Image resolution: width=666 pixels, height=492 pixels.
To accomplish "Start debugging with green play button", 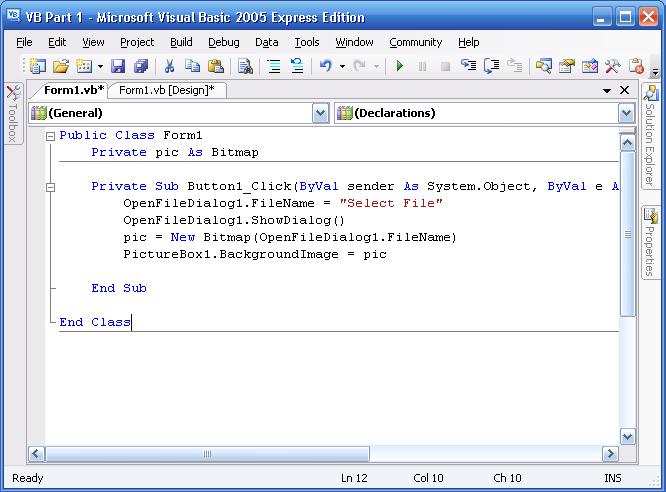I will pyautogui.click(x=399, y=66).
